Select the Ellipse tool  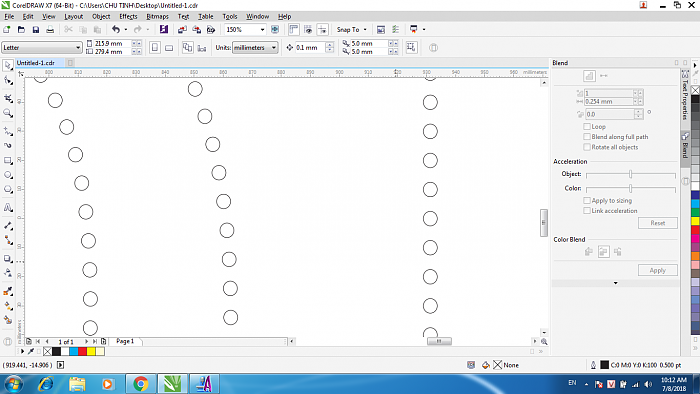coord(8,175)
